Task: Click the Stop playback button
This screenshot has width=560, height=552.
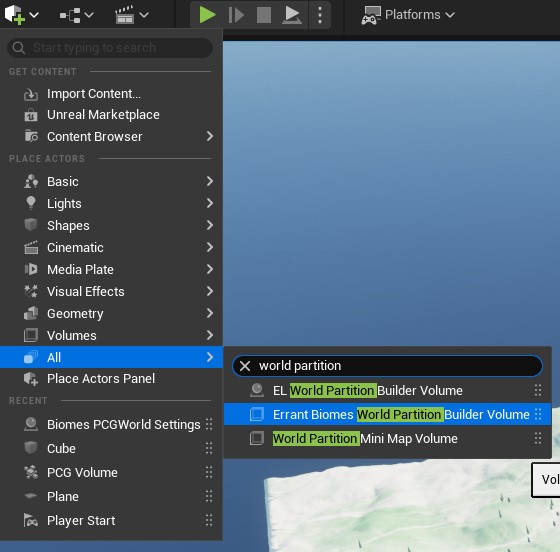Action: pyautogui.click(x=264, y=15)
